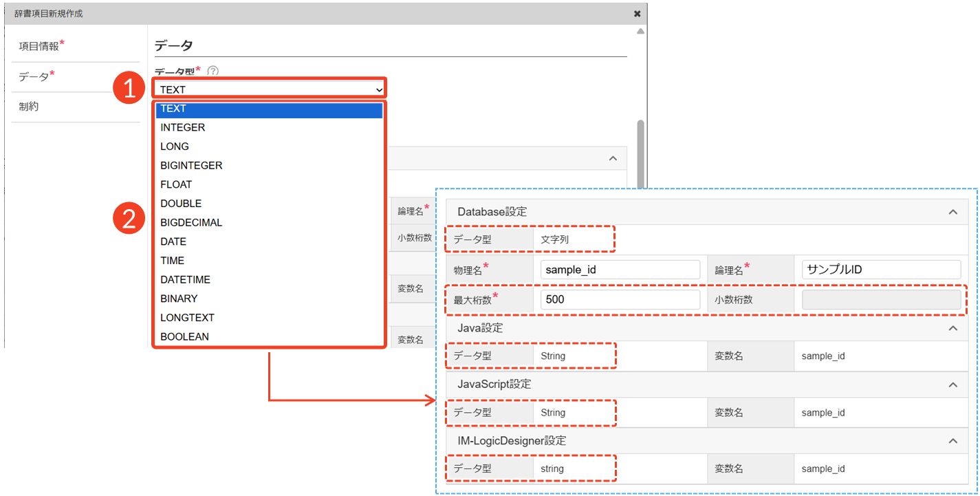Collapse the JavaScript設定 panel chevron

coord(952,385)
